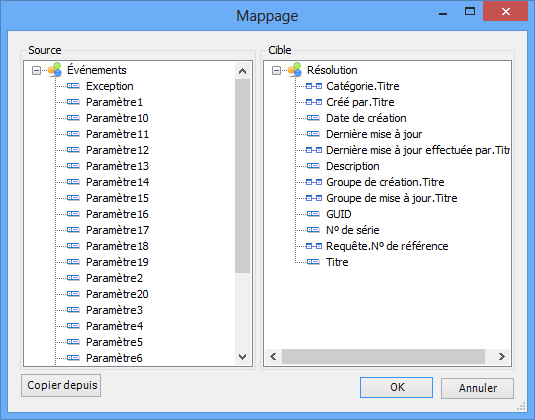Click the linked-field icon beside Créé par.Titre
Image resolution: width=535 pixels, height=420 pixels.
point(314,102)
